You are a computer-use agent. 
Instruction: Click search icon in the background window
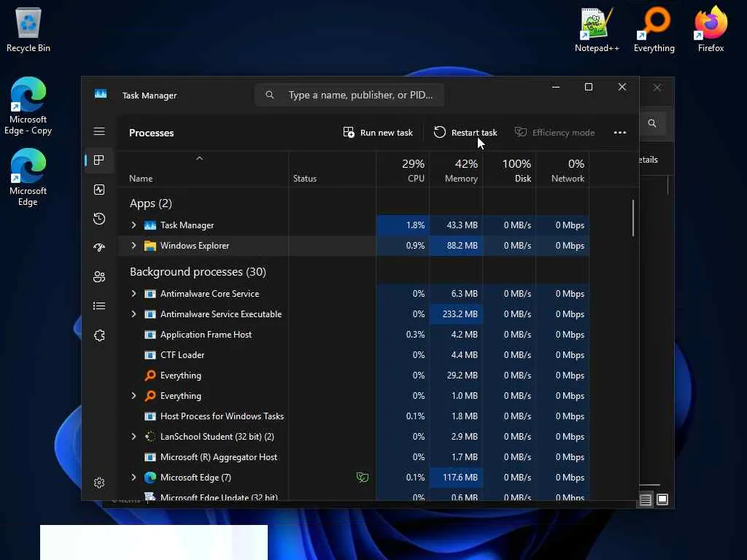pyautogui.click(x=652, y=123)
